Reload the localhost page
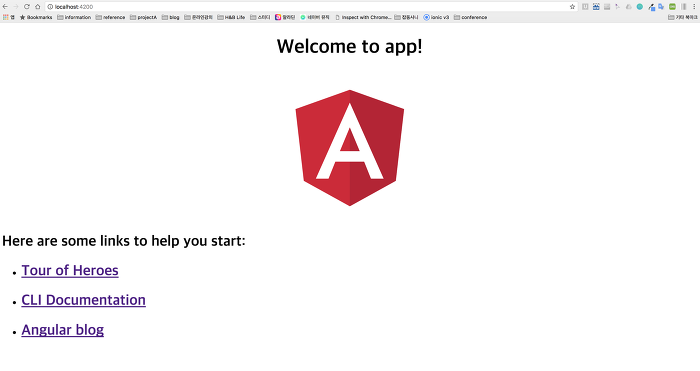The width and height of the screenshot is (700, 371). pos(27,7)
